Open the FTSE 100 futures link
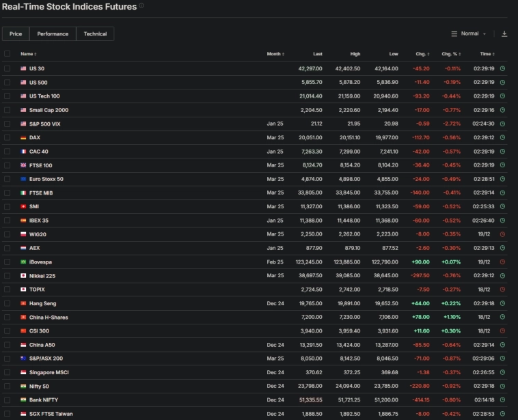Image resolution: width=518 pixels, height=420 pixels. click(x=40, y=165)
